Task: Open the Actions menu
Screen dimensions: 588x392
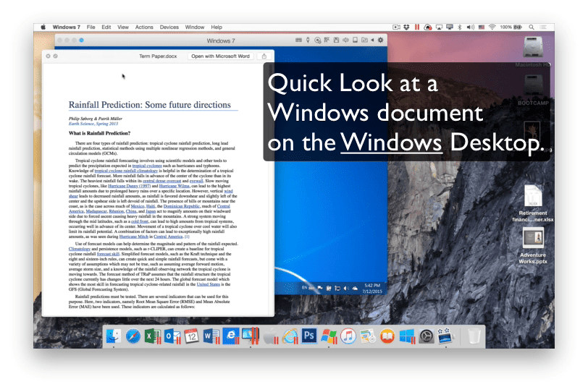Action: point(144,27)
